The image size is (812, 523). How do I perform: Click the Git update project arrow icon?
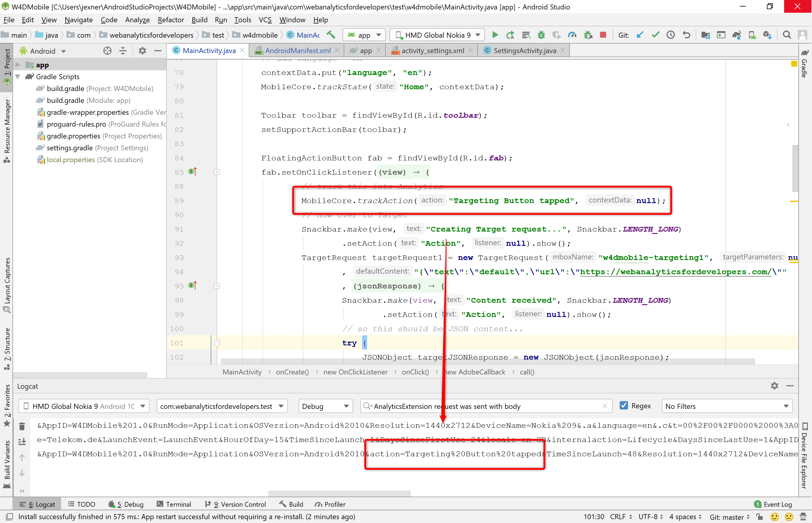(640, 35)
